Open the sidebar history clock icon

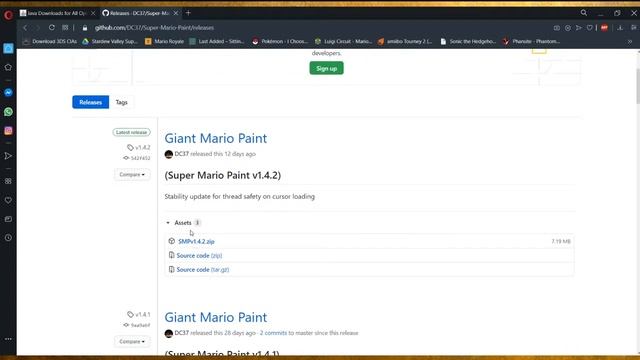click(8, 238)
